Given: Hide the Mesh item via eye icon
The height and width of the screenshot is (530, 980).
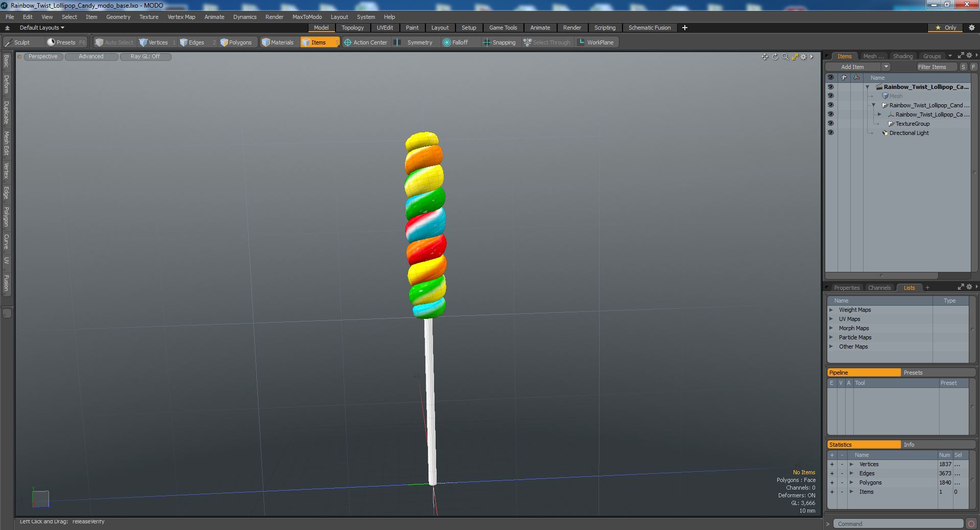Looking at the screenshot, I should click(x=830, y=96).
